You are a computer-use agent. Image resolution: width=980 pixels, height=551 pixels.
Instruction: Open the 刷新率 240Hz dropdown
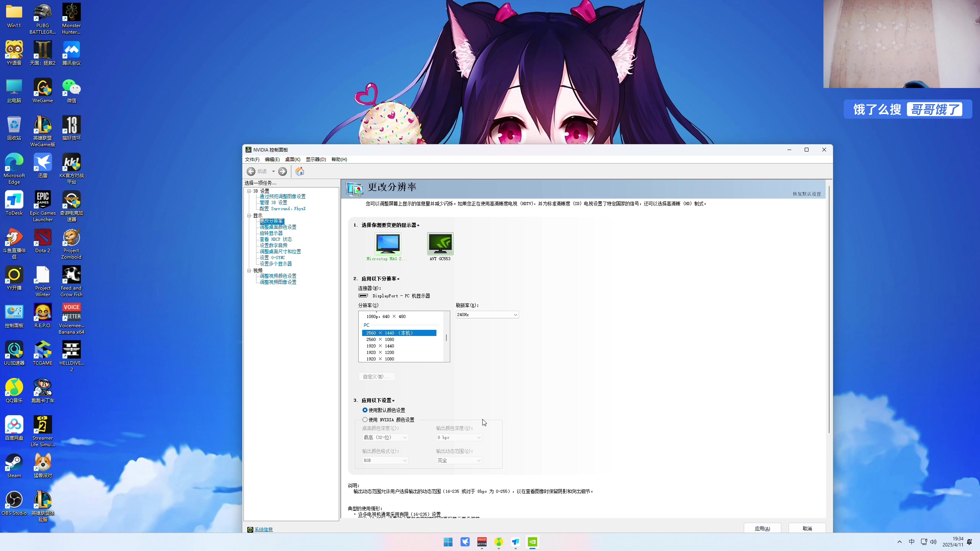487,315
